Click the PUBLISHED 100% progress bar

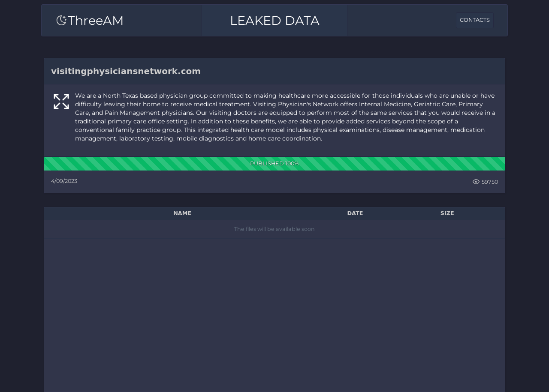[x=274, y=164]
